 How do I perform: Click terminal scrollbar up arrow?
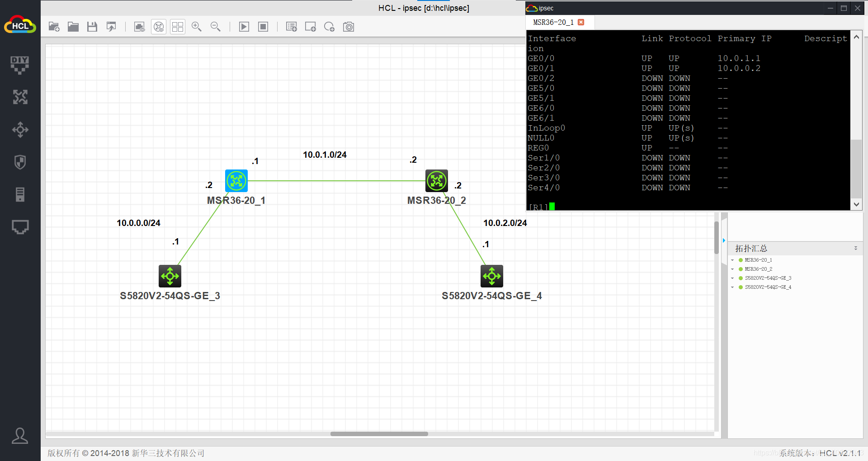coord(856,37)
